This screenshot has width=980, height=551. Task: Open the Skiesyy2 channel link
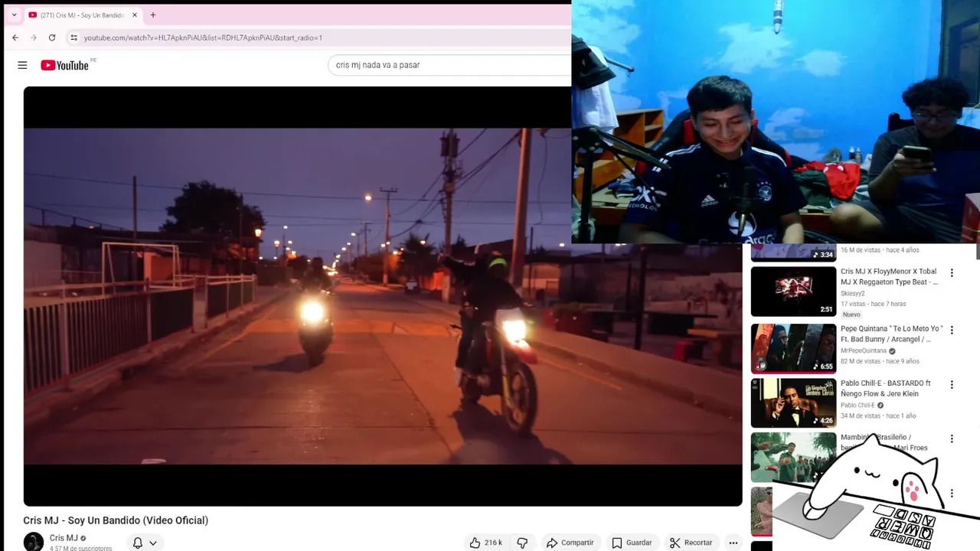pos(852,294)
